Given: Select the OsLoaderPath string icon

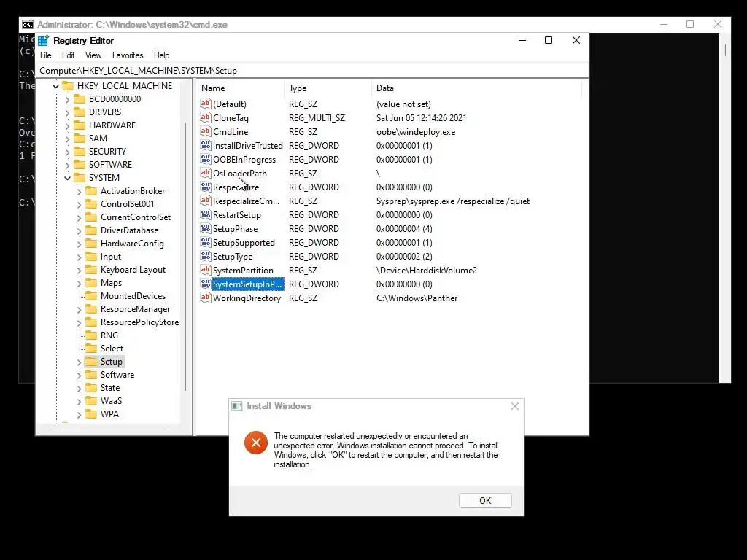Looking at the screenshot, I should pos(205,172).
